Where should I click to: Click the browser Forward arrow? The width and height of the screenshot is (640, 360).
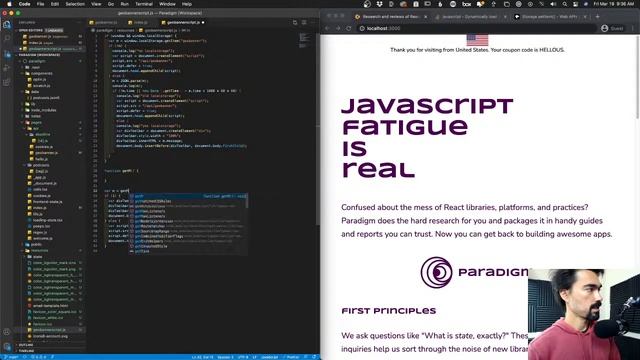click(338, 28)
